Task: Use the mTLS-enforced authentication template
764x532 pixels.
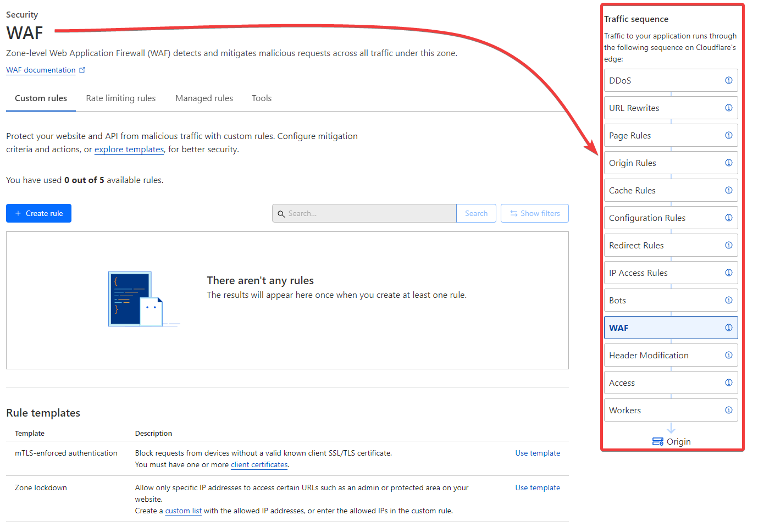Action: (x=538, y=453)
